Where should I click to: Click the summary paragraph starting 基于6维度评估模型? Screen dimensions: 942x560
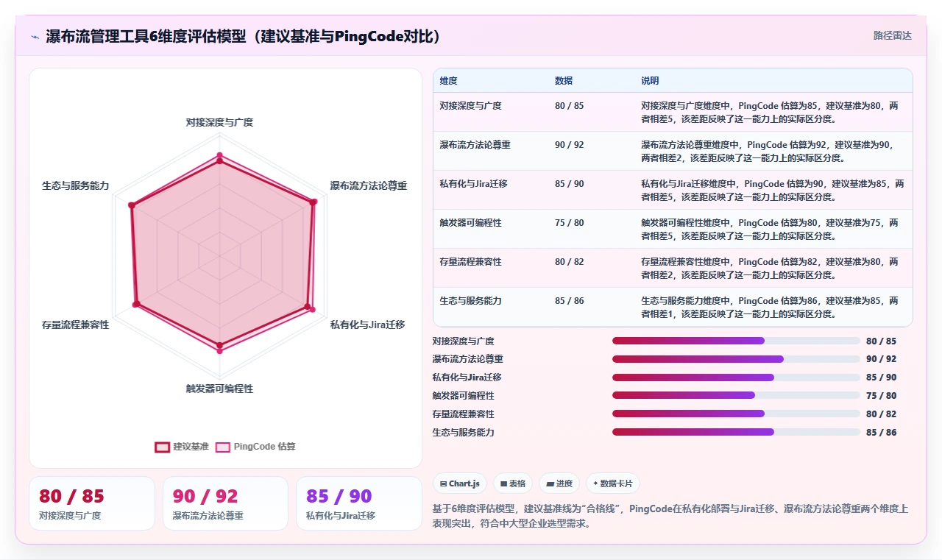pyautogui.click(x=670, y=517)
